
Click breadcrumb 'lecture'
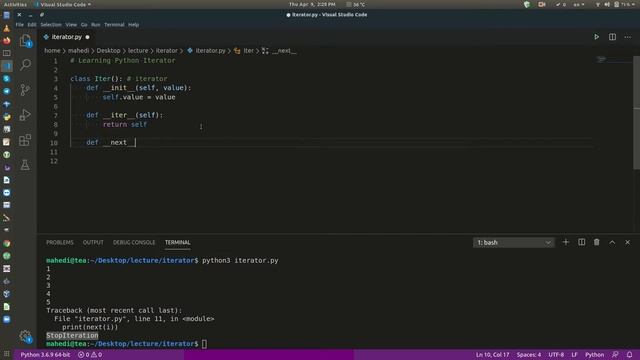138,51
